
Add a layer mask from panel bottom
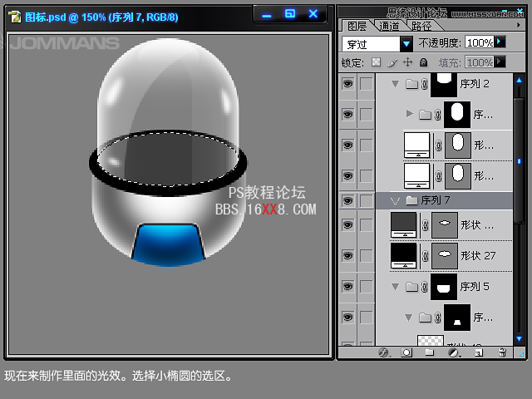(406, 352)
